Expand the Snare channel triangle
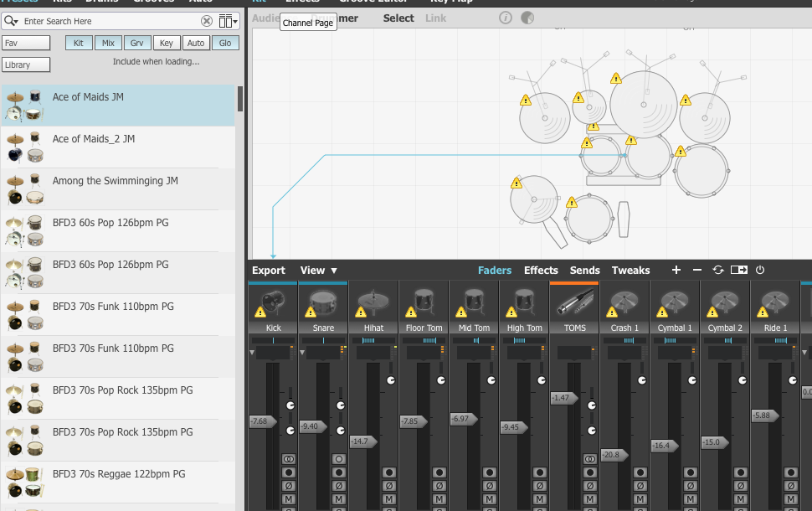This screenshot has height=511, width=812. pos(302,353)
